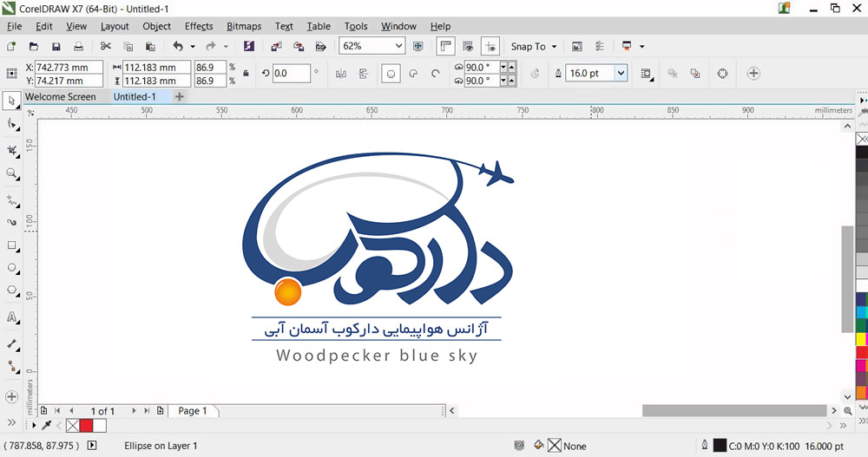Image resolution: width=868 pixels, height=457 pixels.
Task: Select the Zoom tool in toolbox
Action: 11,173
